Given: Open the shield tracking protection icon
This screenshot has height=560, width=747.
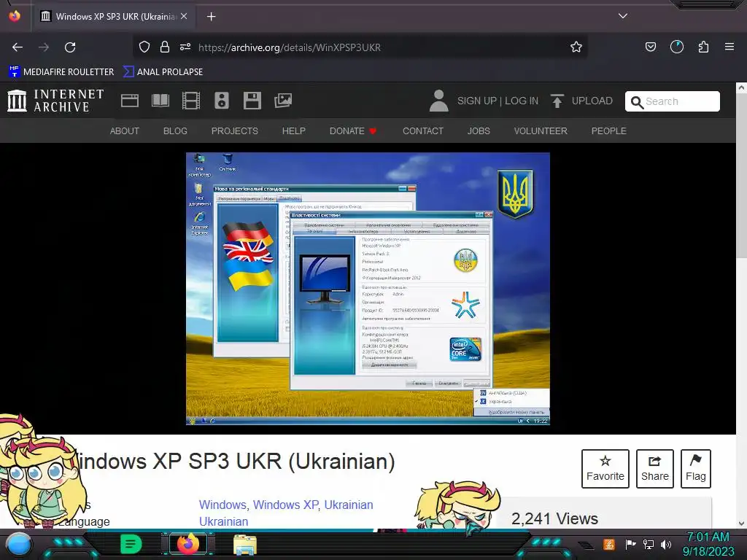Looking at the screenshot, I should point(144,47).
